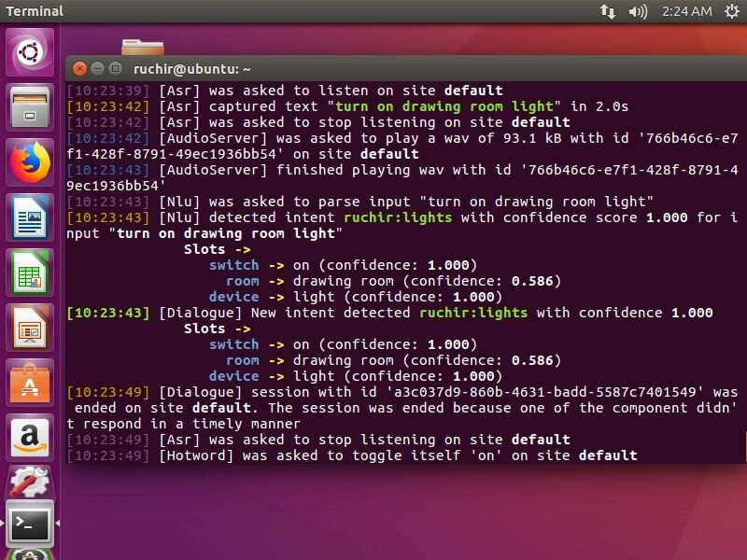Open LibreOffice Writer from the launcher
The image size is (747, 560).
30,217
